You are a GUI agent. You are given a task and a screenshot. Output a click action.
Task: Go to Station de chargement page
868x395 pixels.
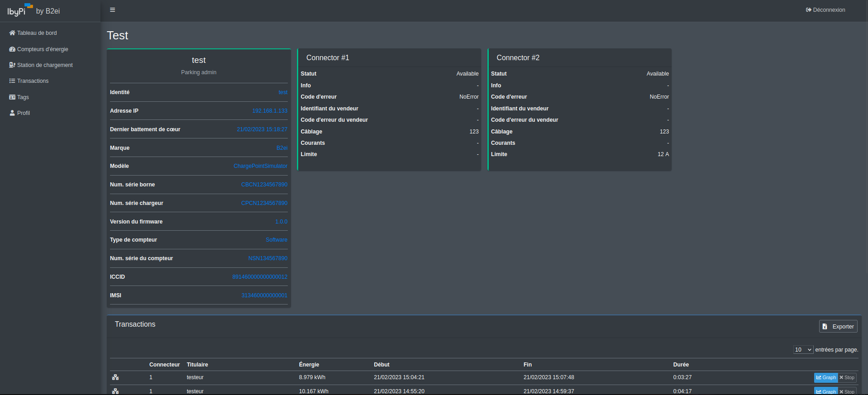(41, 65)
